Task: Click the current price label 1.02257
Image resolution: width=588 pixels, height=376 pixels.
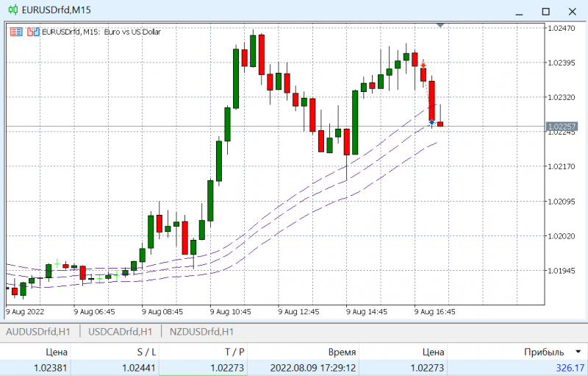Action: (x=562, y=127)
